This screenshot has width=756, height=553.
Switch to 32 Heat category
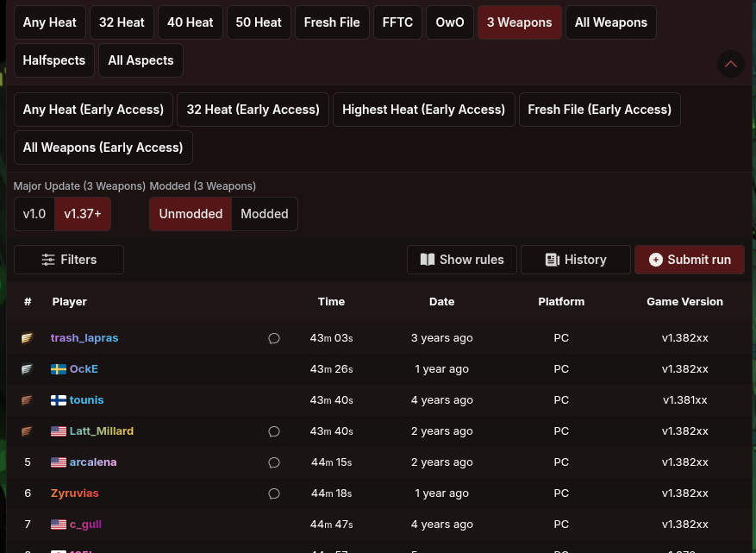pos(122,22)
